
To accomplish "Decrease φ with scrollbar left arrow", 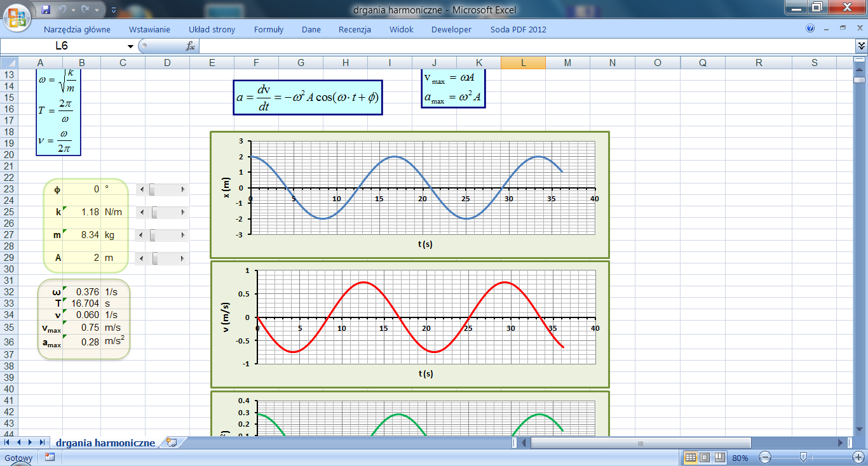I will (142, 189).
